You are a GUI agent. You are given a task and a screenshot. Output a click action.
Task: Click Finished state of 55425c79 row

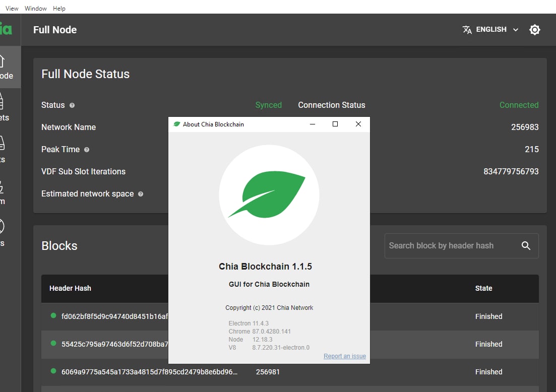coord(488,344)
